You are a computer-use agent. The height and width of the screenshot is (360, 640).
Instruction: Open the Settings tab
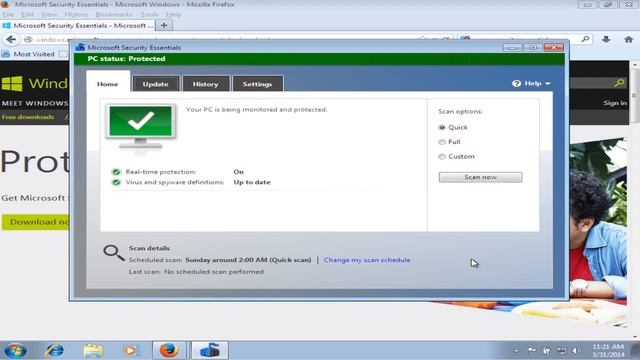[257, 84]
